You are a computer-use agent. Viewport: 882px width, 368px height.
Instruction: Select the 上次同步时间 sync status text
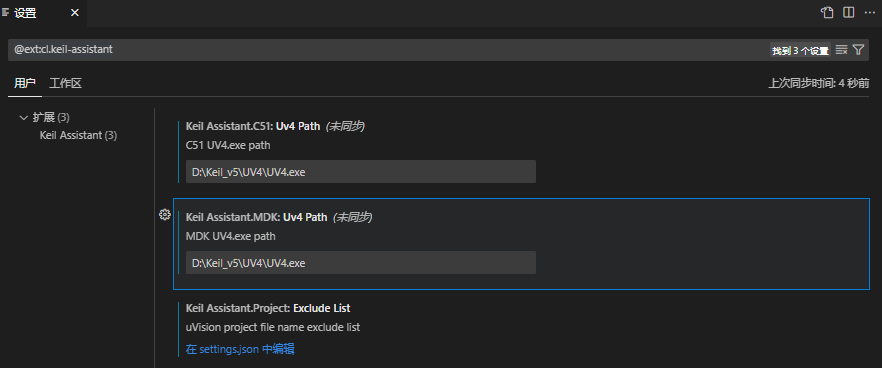[x=819, y=84]
